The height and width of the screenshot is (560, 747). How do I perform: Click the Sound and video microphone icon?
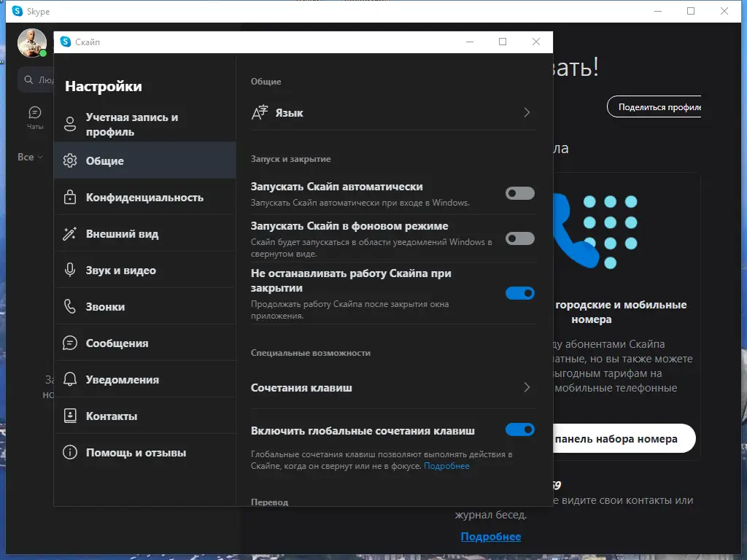(x=70, y=270)
